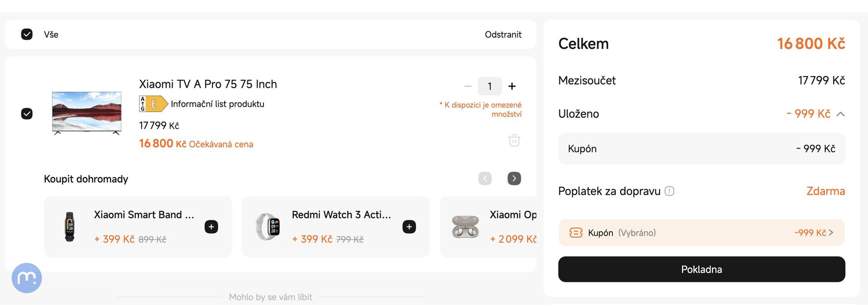Uncheck the Vše select-all checkbox
The width and height of the screenshot is (868, 305).
click(x=27, y=34)
